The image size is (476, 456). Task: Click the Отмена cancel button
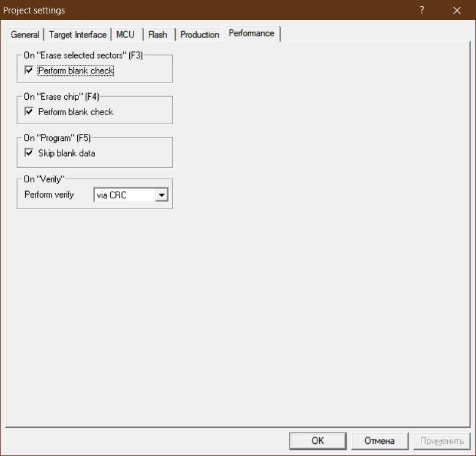379,441
